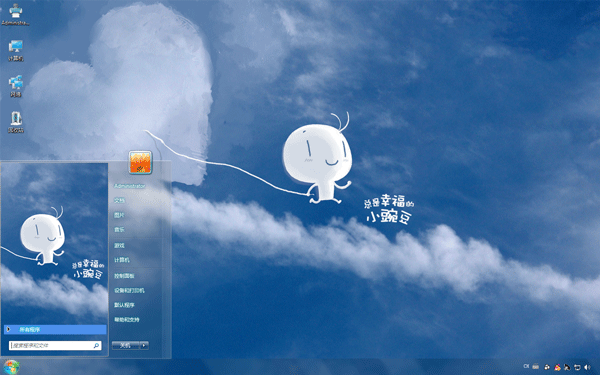Click the orange pink tray icon

click(558, 367)
